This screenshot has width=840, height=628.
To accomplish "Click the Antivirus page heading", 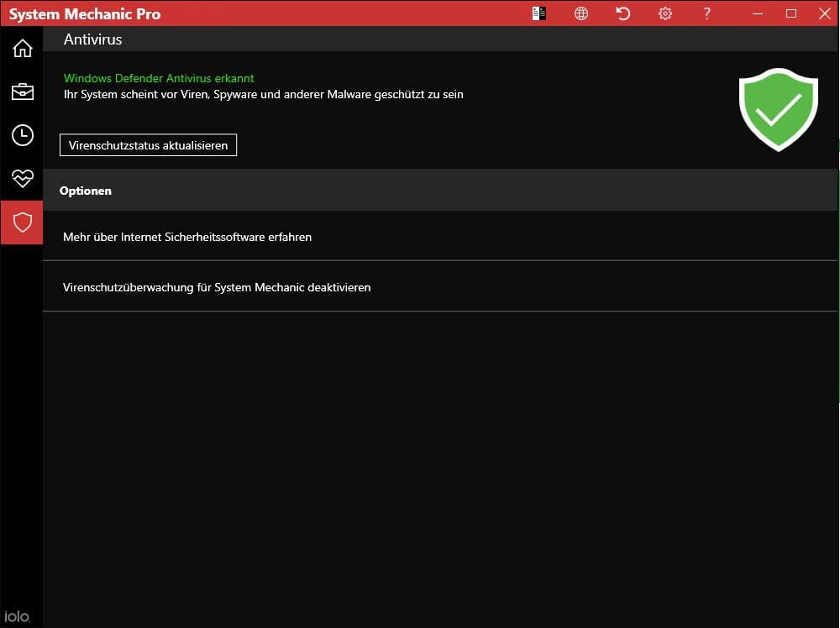I will pos(93,39).
